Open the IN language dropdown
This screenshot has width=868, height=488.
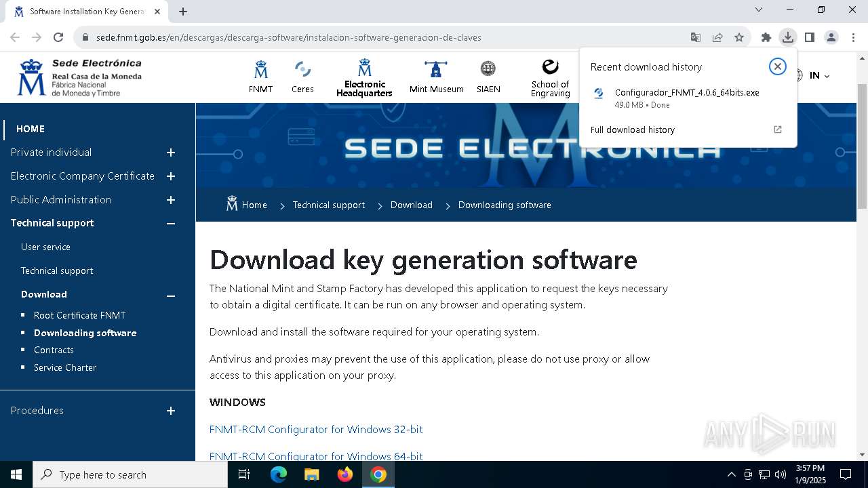819,75
